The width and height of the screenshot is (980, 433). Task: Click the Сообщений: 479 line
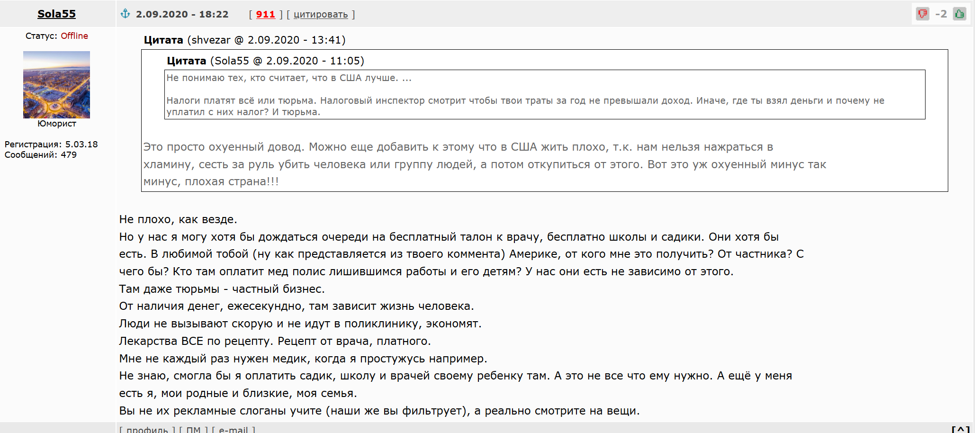click(x=41, y=155)
